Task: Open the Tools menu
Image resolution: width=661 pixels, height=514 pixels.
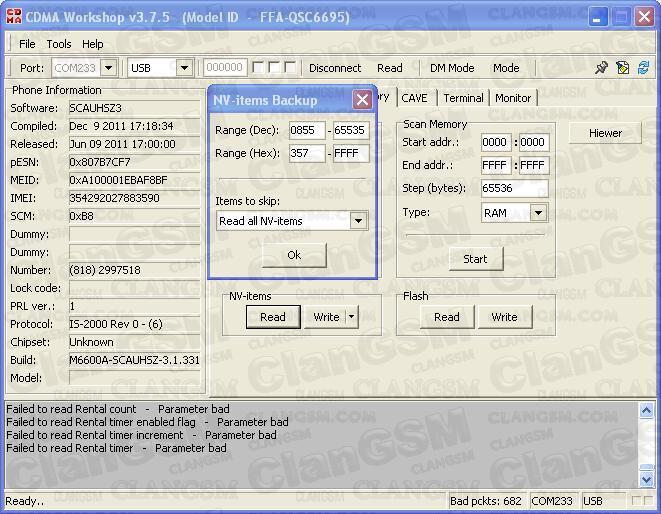Action: (x=59, y=44)
